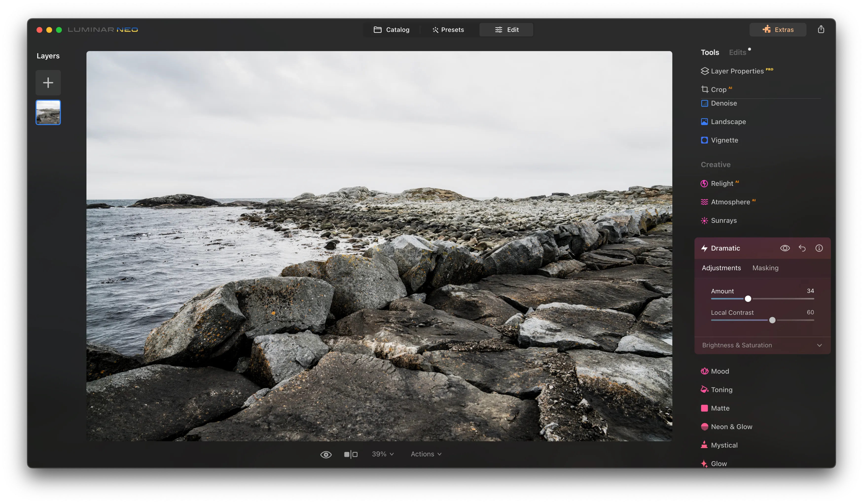Click the Local Contrast slider handle

772,320
